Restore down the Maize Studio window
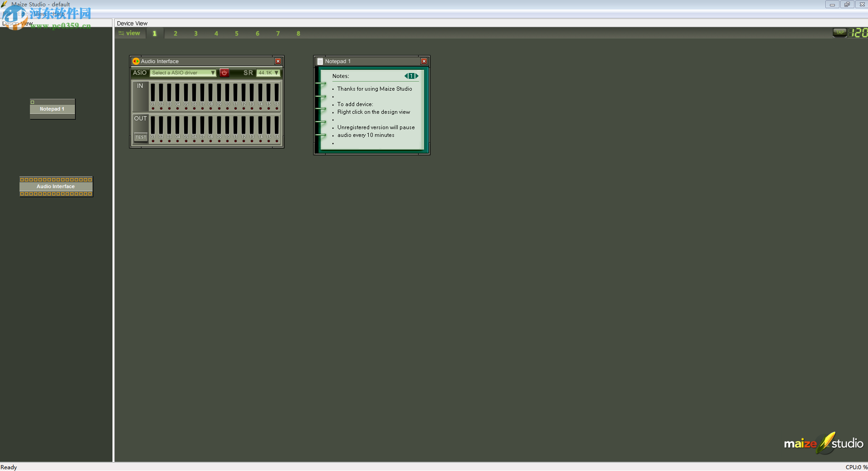Screen dimensions: 868x471 [847, 5]
